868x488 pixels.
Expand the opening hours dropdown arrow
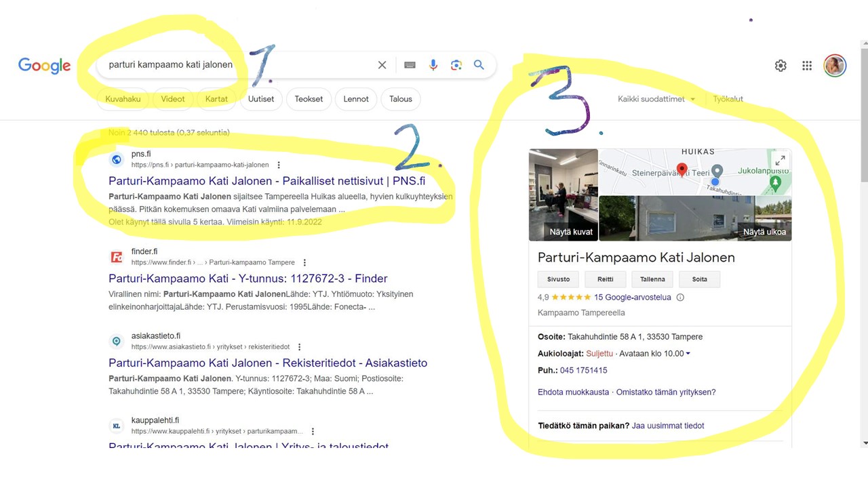point(688,354)
